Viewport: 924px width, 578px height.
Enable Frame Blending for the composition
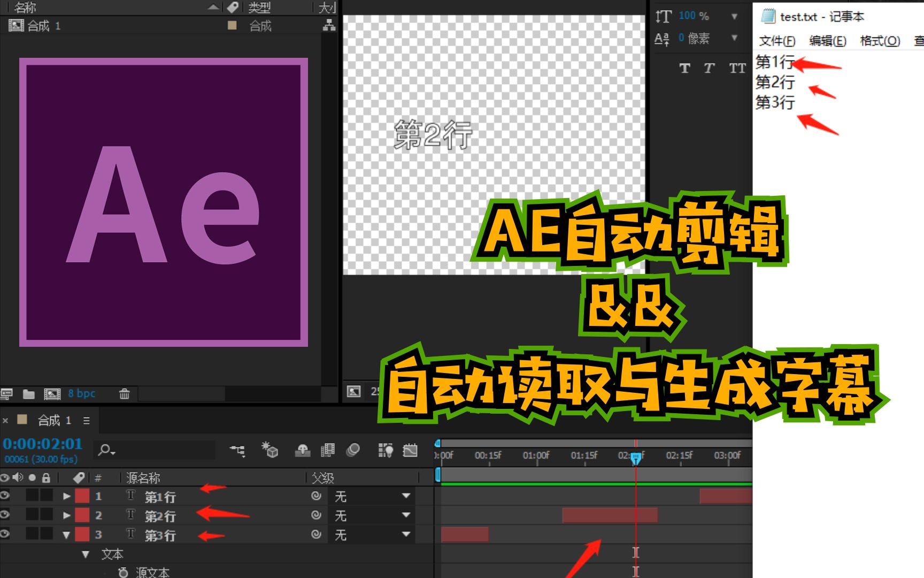[x=328, y=450]
